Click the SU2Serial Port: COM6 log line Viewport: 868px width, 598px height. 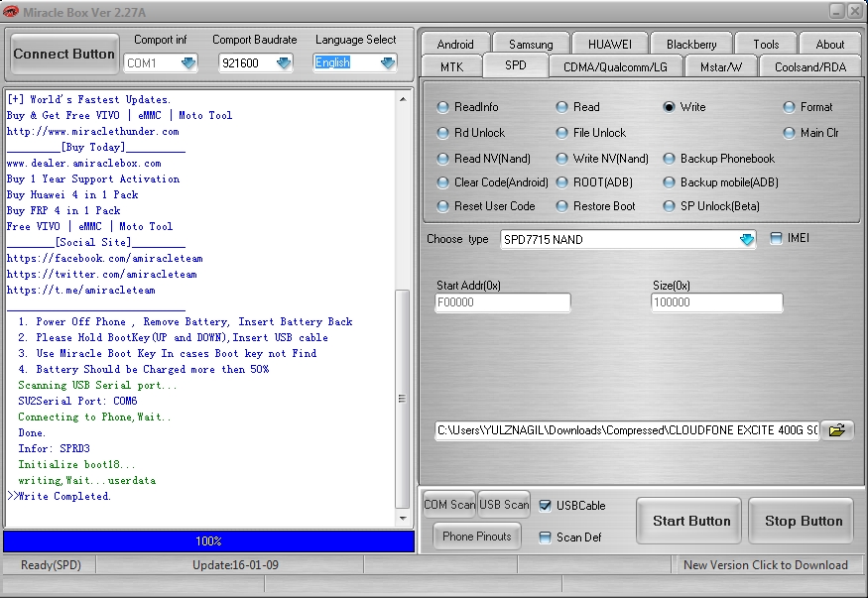click(x=77, y=401)
